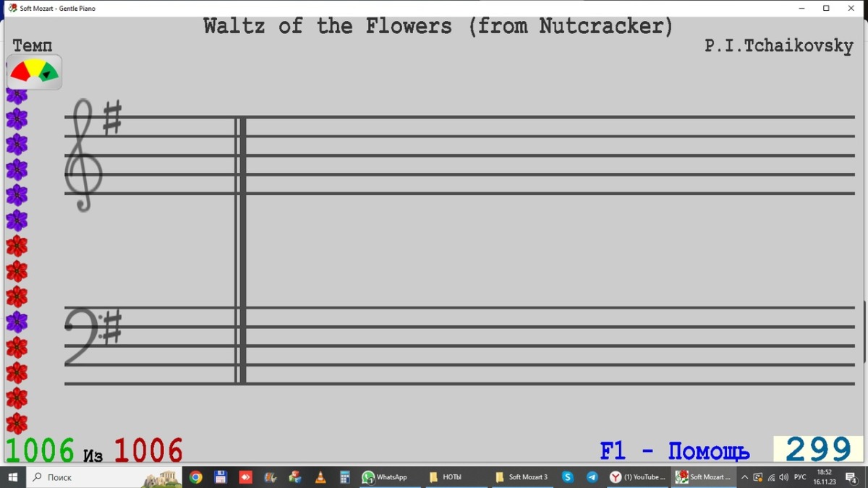This screenshot has width=868, height=488.
Task: Click the sharp sign beside the bass clef
Action: click(x=112, y=328)
